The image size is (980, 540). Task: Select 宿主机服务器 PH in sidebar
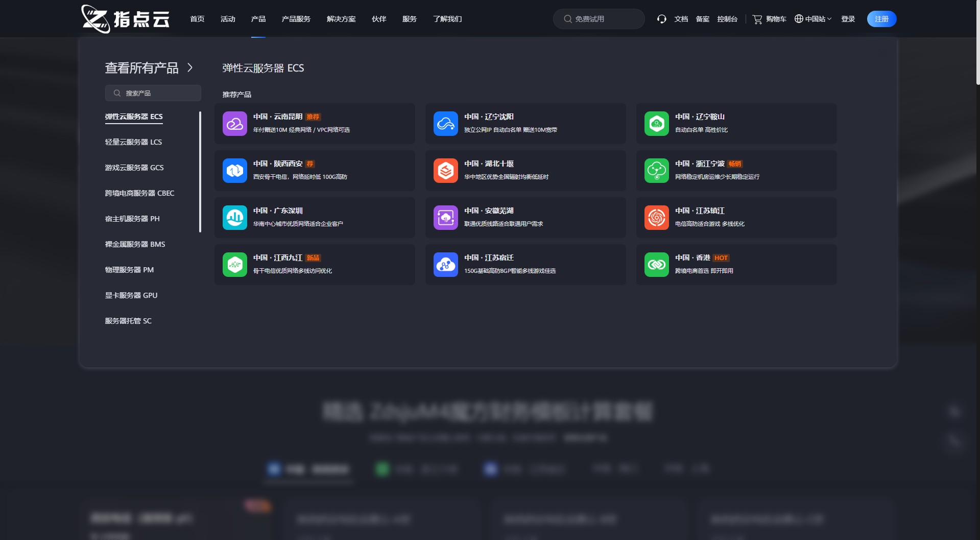(x=132, y=219)
